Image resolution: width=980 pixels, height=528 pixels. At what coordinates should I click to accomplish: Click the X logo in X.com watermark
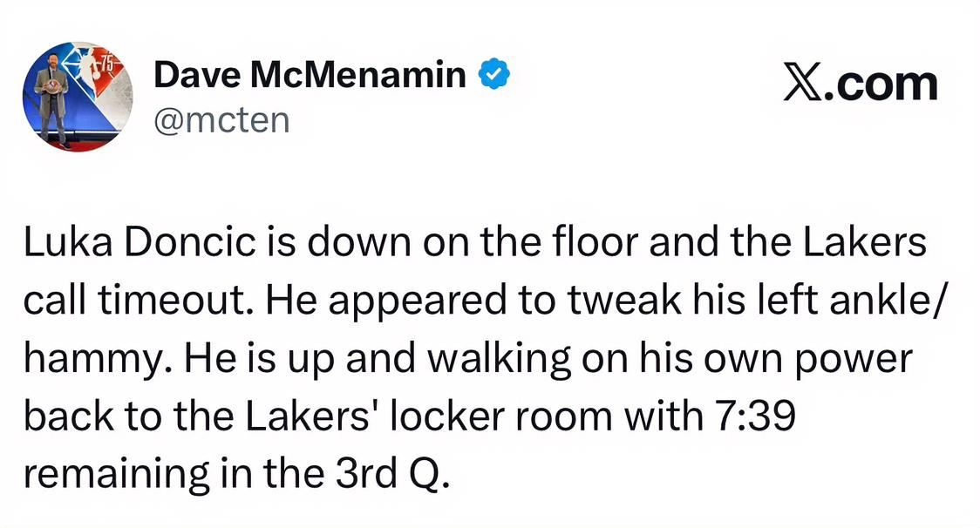click(803, 85)
